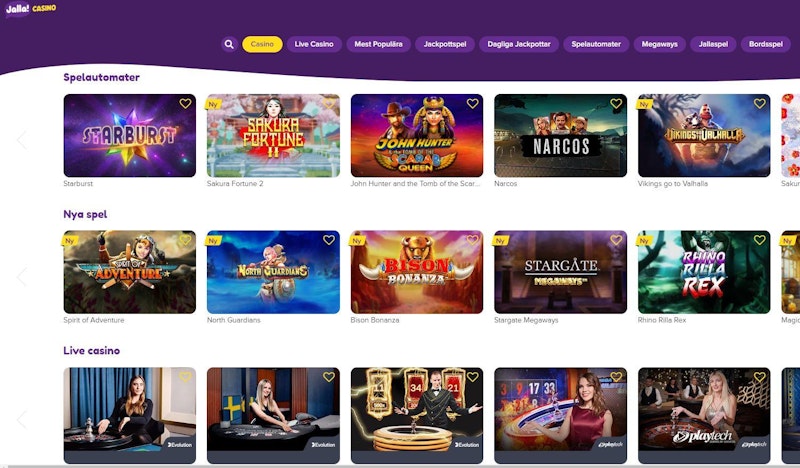Show previous Live casino tables left arrow
The width and height of the screenshot is (800, 468).
(x=21, y=420)
